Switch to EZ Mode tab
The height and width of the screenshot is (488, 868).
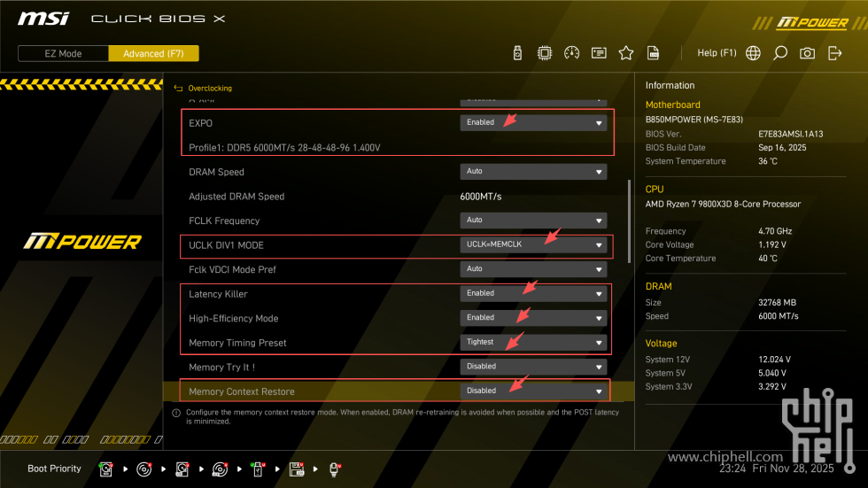63,53
